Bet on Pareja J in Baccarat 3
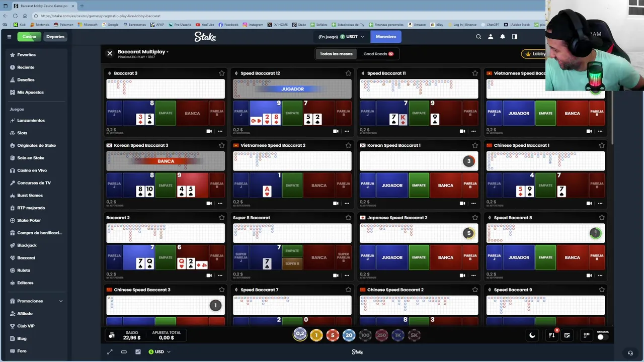The image size is (644, 362). (x=114, y=113)
